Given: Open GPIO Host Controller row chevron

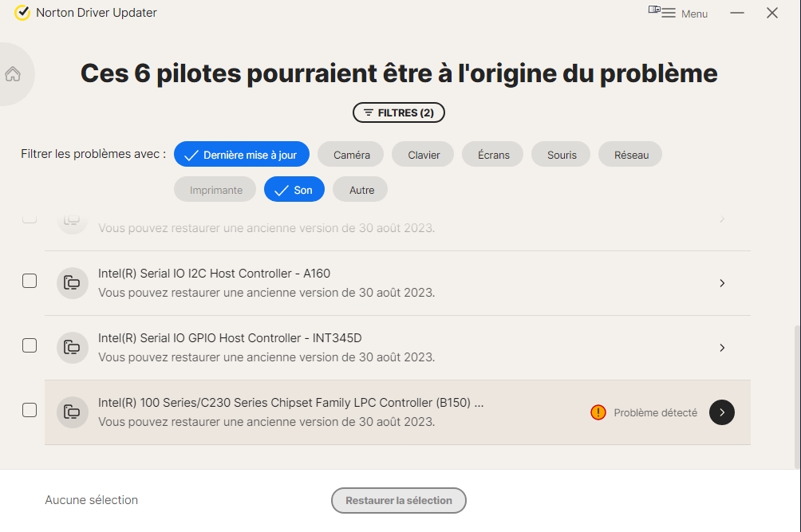Looking at the screenshot, I should 722,348.
